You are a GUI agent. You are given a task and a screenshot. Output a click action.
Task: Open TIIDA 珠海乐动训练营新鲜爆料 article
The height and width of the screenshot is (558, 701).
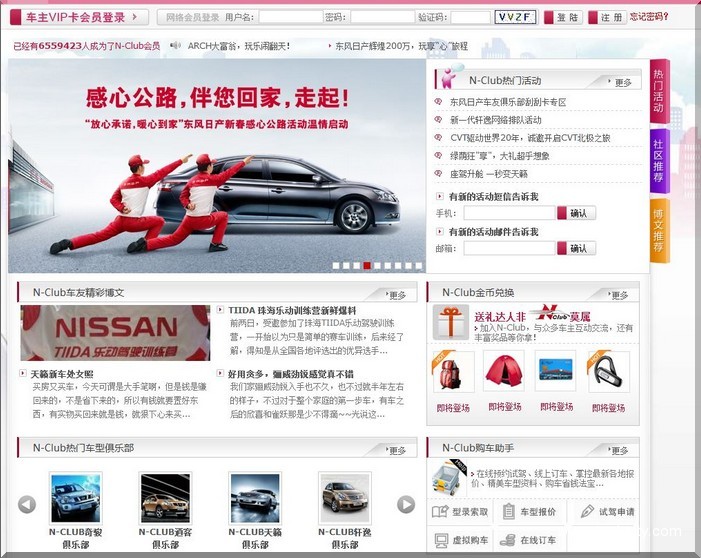[x=292, y=310]
